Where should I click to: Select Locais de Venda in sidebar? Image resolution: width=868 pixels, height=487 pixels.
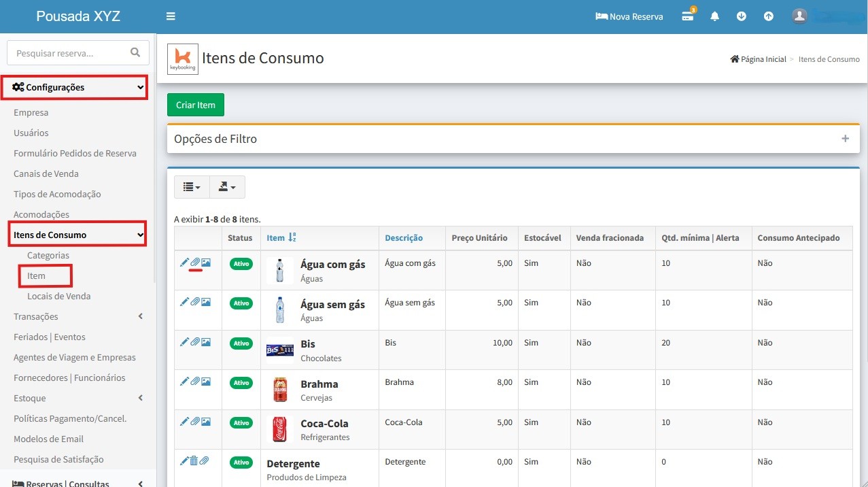pos(58,296)
